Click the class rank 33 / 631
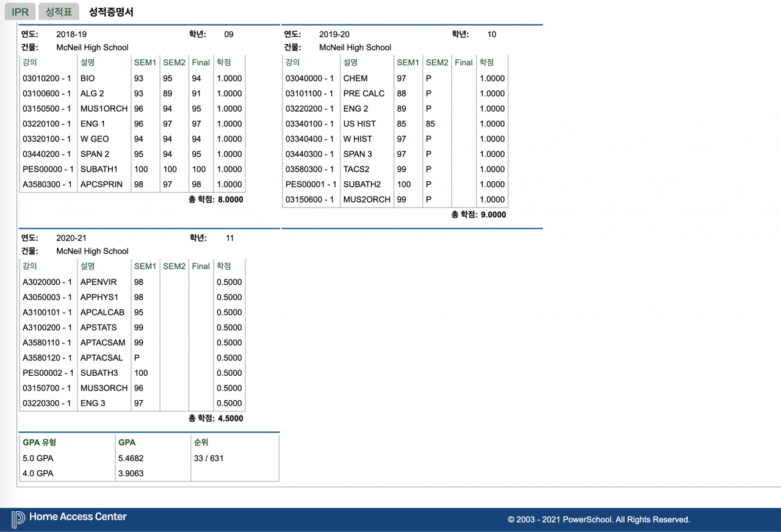 point(209,458)
